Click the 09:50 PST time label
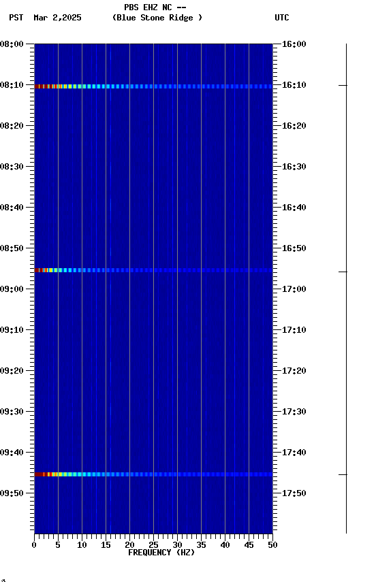 tap(12, 493)
